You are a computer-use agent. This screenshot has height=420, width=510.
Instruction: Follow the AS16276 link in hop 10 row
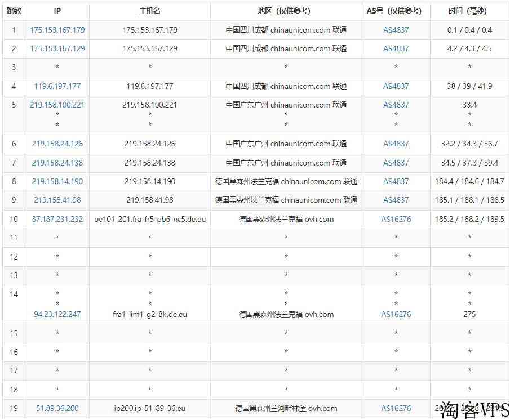[x=396, y=219]
